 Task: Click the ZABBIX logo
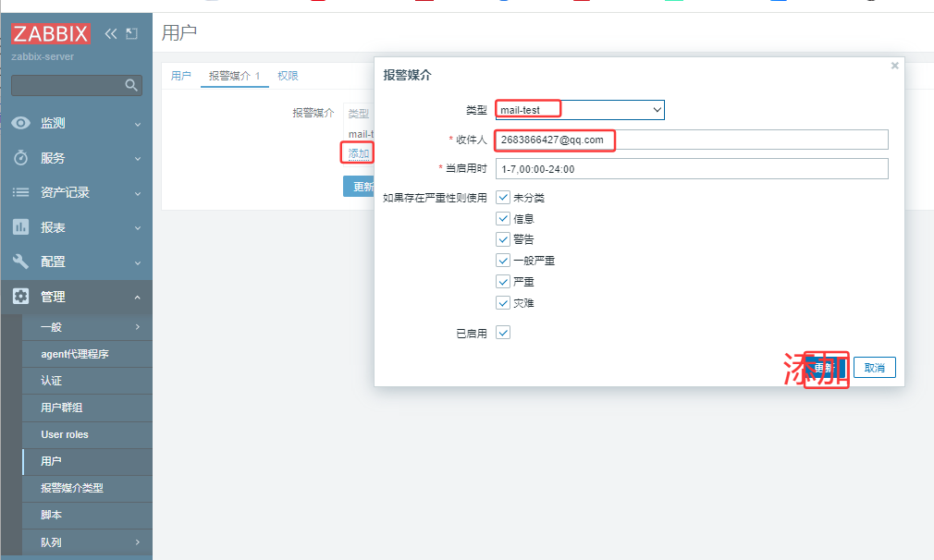point(51,34)
